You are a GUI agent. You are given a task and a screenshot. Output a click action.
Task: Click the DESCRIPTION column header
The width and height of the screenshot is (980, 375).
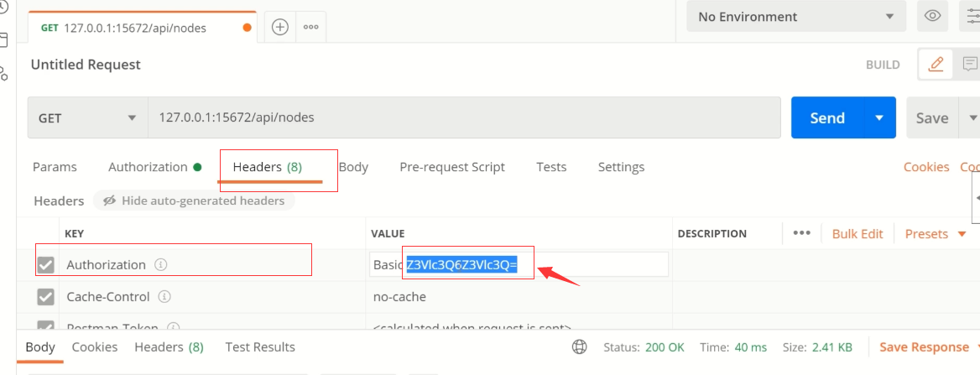tap(712, 234)
